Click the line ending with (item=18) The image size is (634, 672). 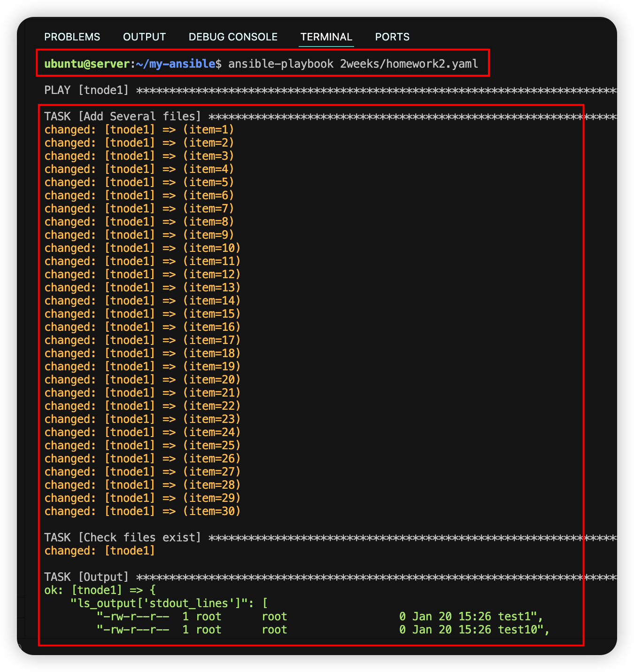pyautogui.click(x=142, y=353)
